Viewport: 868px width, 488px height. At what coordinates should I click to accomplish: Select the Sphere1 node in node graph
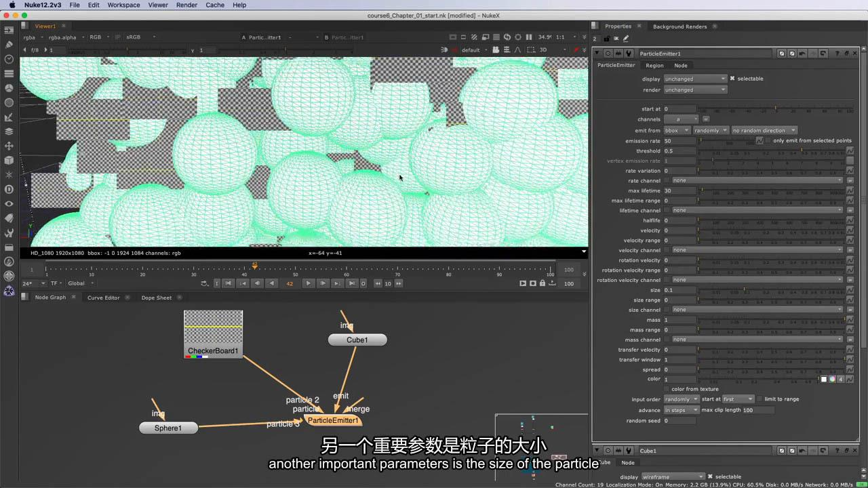tap(168, 428)
